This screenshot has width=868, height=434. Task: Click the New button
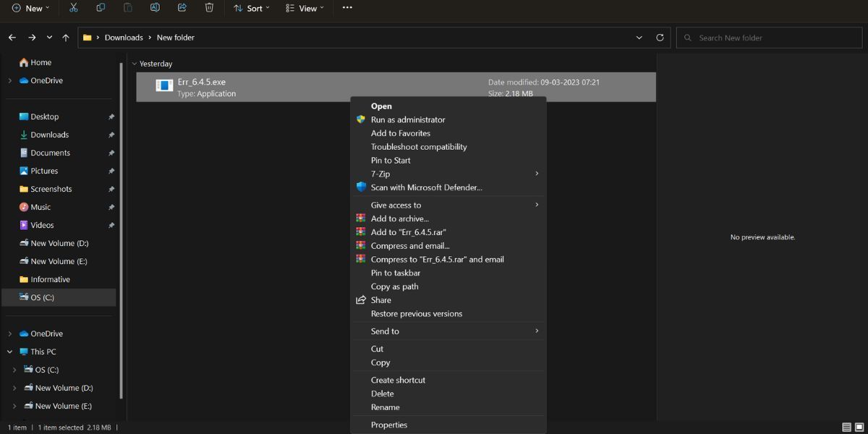point(27,8)
